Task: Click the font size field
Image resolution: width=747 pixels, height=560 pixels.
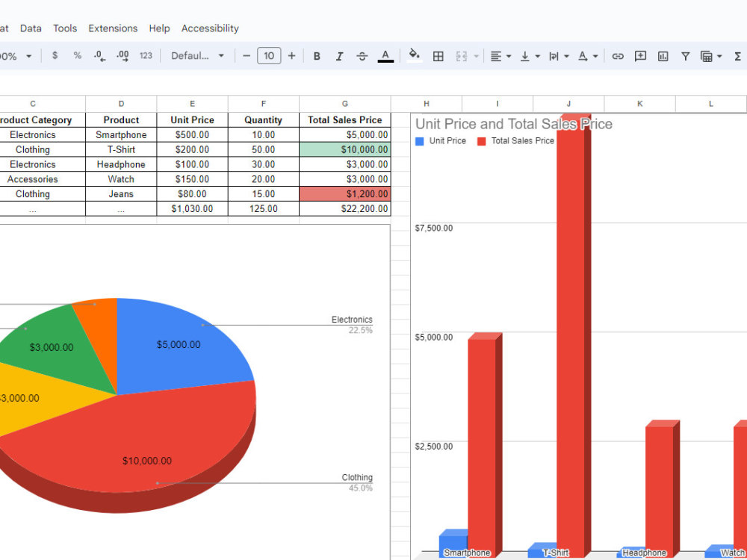Action: pyautogui.click(x=269, y=56)
